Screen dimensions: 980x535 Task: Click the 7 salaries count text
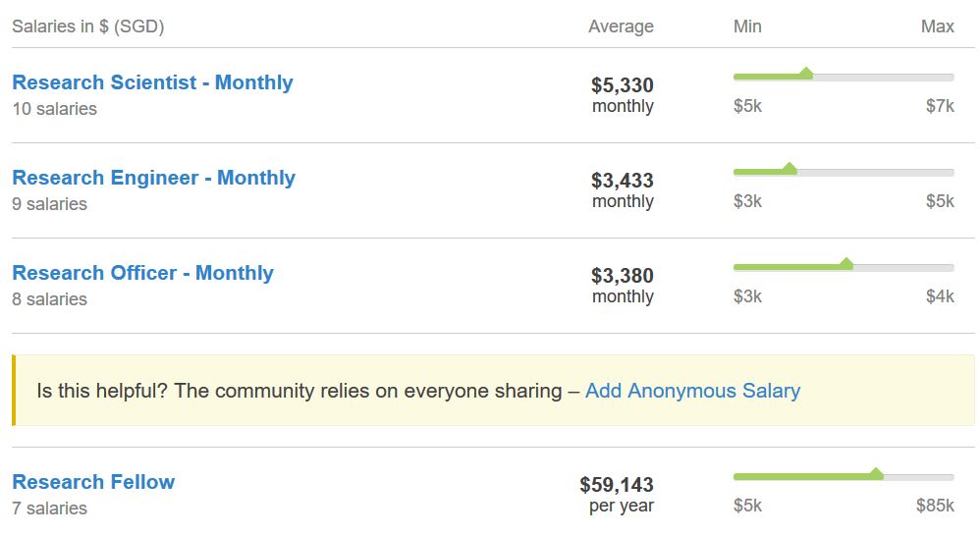coord(49,508)
